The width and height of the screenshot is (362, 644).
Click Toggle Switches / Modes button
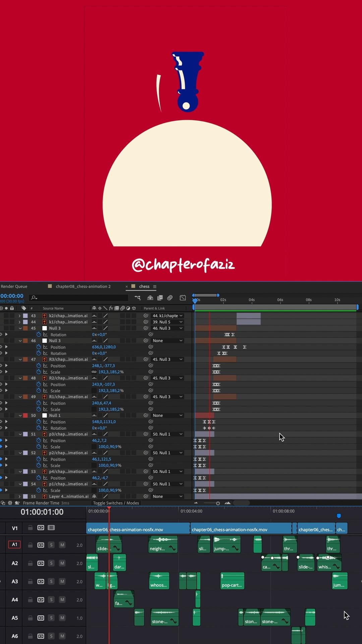[x=116, y=503]
